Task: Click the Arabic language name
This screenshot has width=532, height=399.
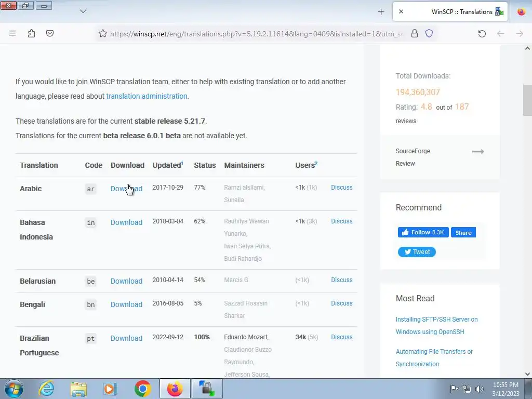Action: click(x=31, y=189)
